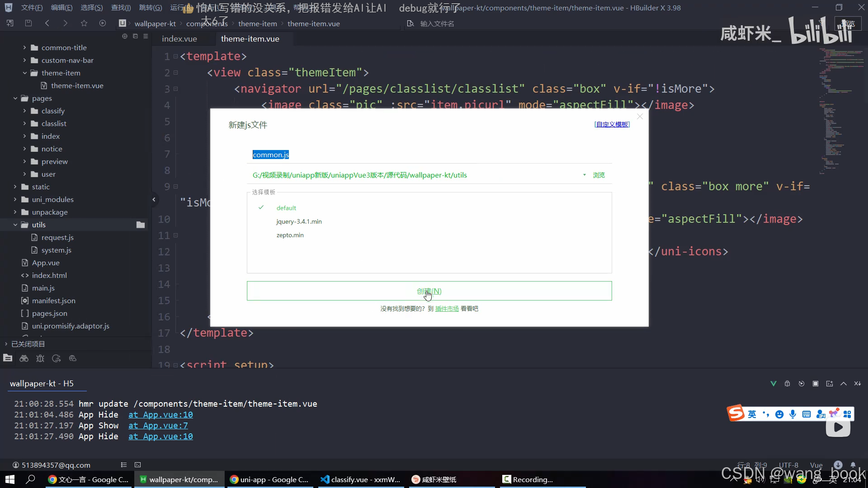This screenshot has width=868, height=488.
Task: Open the 编辑(E) menu
Action: 61,8
